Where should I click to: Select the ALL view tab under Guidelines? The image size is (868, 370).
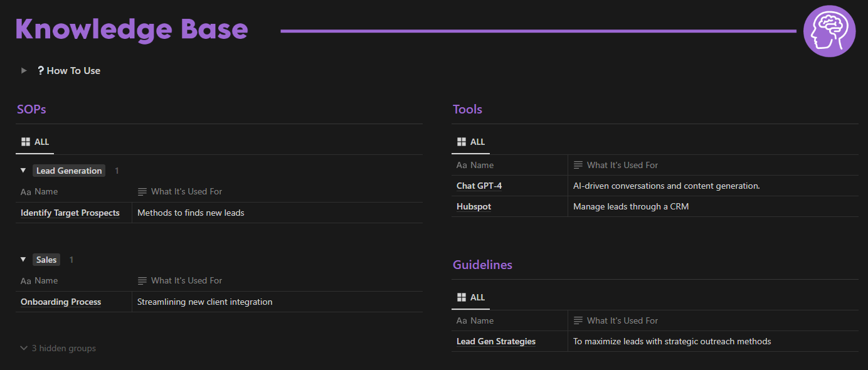point(471,297)
